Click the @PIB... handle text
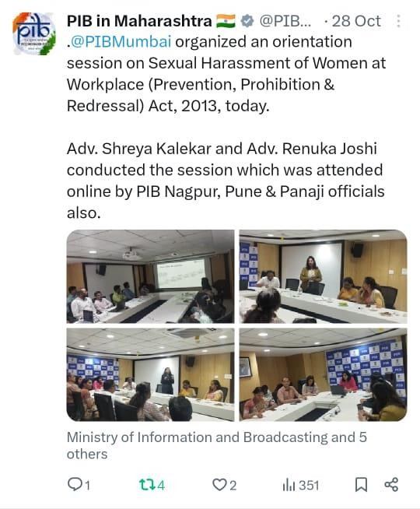This screenshot has width=420, height=509. [285, 22]
